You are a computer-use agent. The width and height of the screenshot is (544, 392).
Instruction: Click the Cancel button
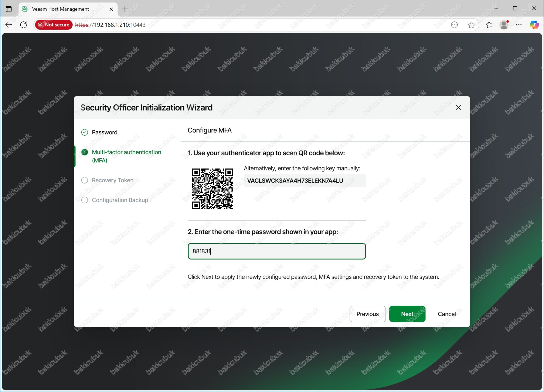447,314
